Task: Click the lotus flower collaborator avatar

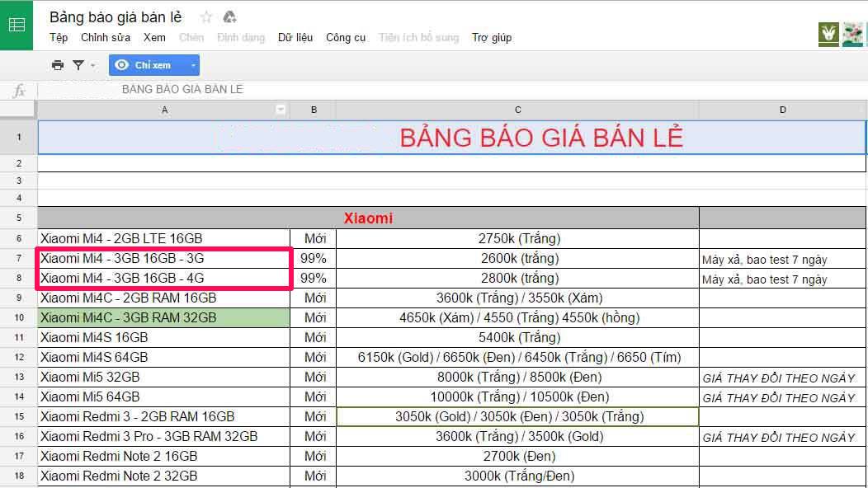Action: (853, 35)
